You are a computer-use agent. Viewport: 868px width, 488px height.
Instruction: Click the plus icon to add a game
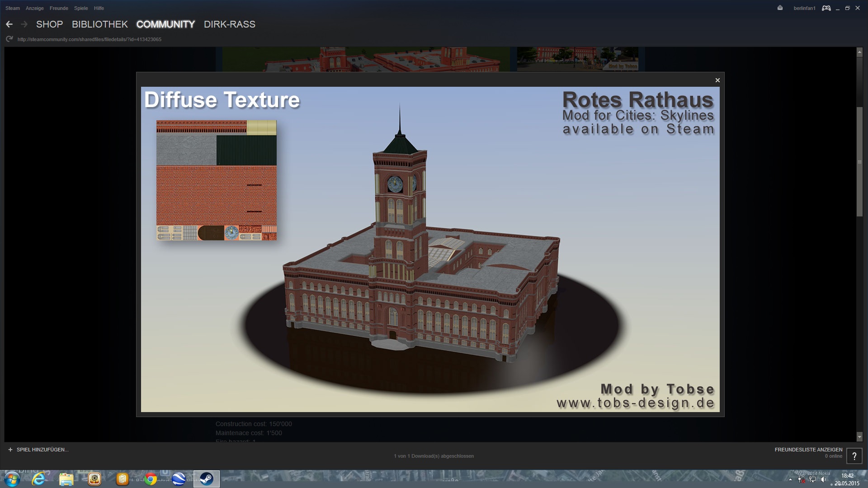[x=10, y=450]
